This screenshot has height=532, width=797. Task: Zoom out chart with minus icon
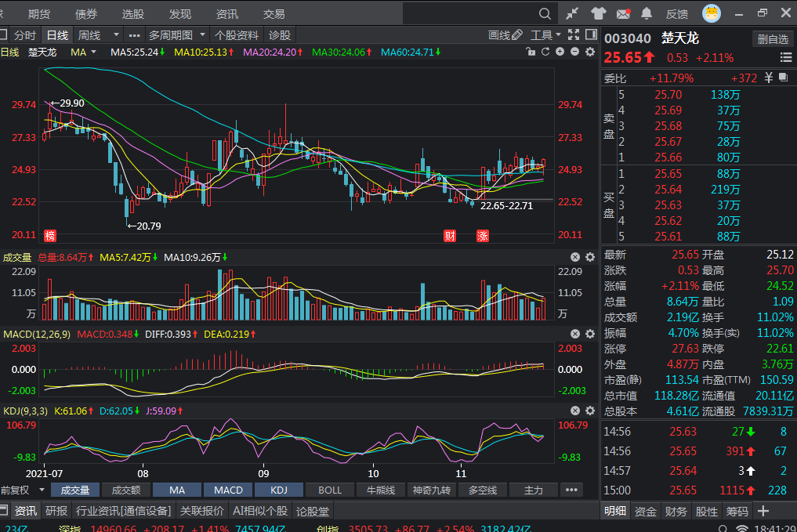coord(574,52)
